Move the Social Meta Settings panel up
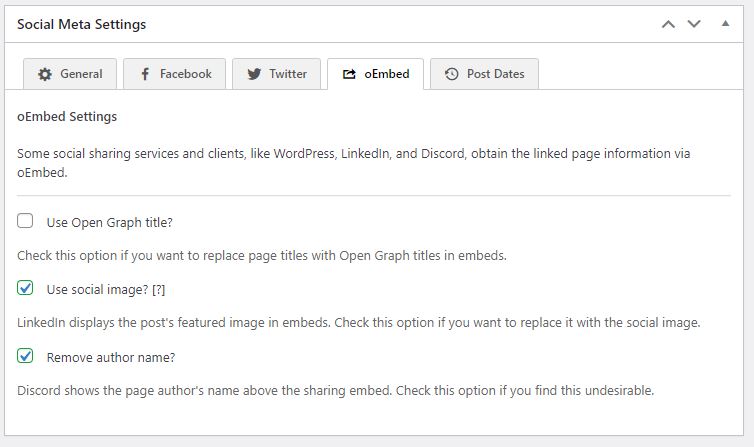Image resolution: width=754 pixels, height=447 pixels. 669,24
